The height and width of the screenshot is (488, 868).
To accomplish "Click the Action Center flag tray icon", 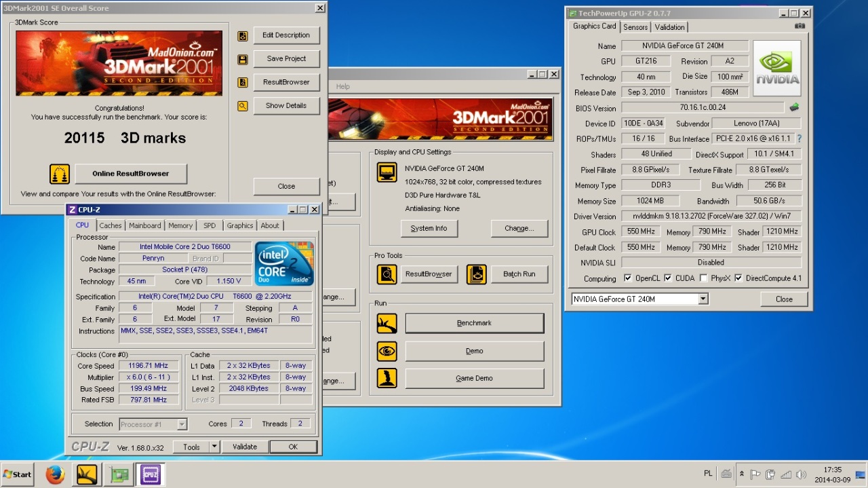I will point(755,474).
